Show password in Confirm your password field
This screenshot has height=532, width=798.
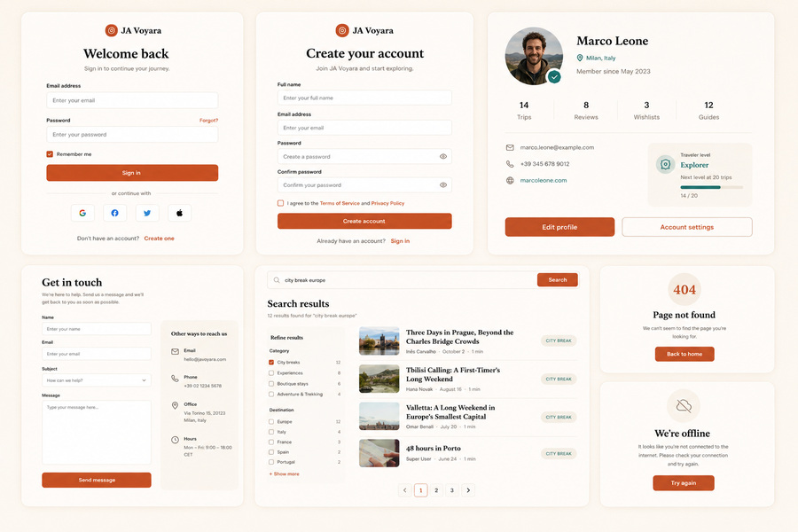tap(443, 185)
